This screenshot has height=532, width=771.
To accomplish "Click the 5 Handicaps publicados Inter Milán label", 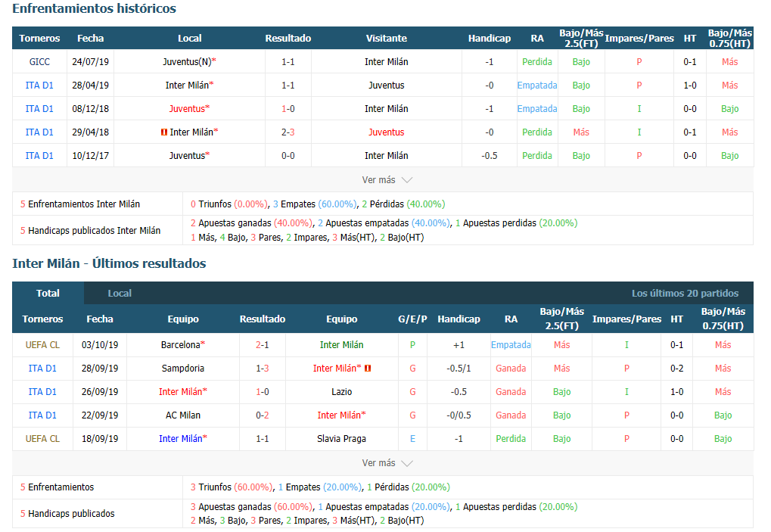I will [x=91, y=231].
